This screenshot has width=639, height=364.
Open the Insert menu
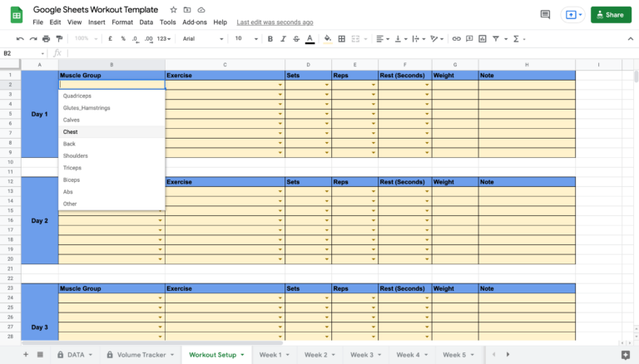click(x=97, y=22)
